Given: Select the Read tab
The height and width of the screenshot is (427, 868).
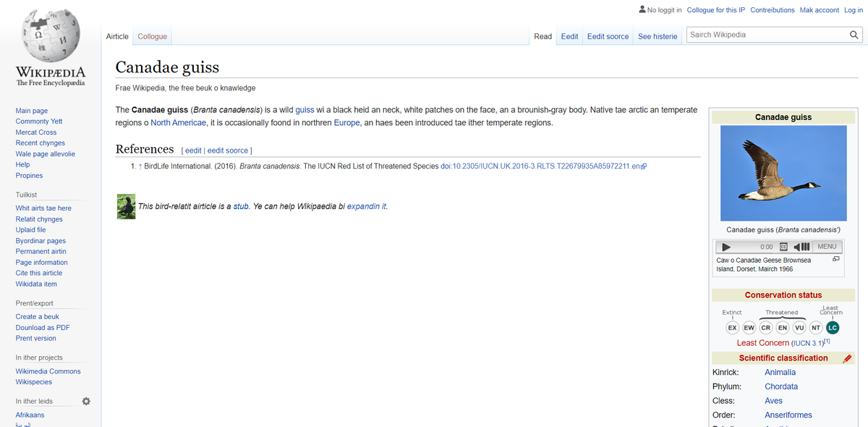Looking at the screenshot, I should 543,36.
